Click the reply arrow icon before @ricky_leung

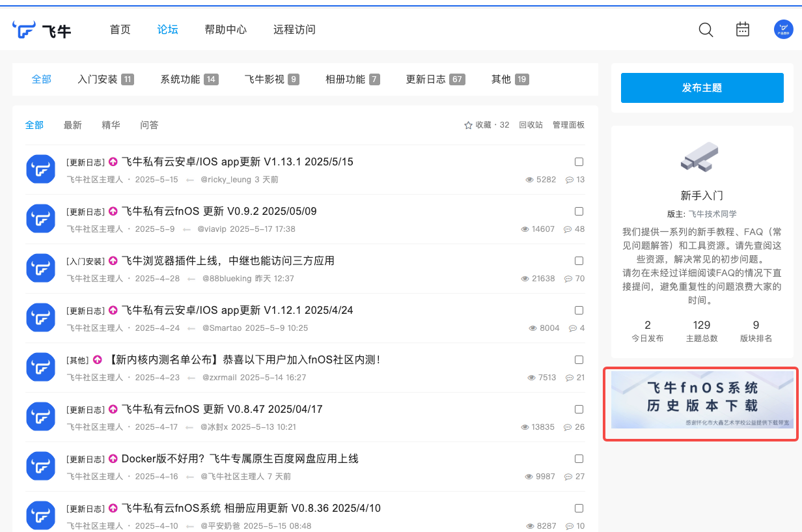click(190, 180)
